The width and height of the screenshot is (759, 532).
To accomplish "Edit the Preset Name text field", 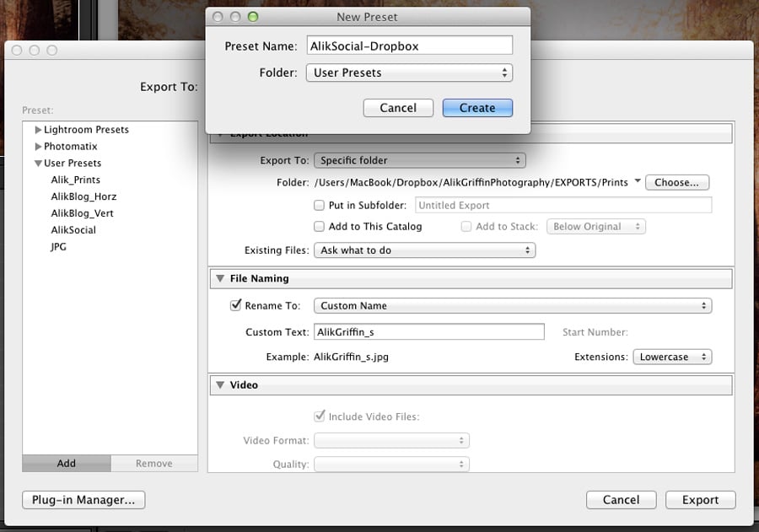I will click(x=409, y=45).
